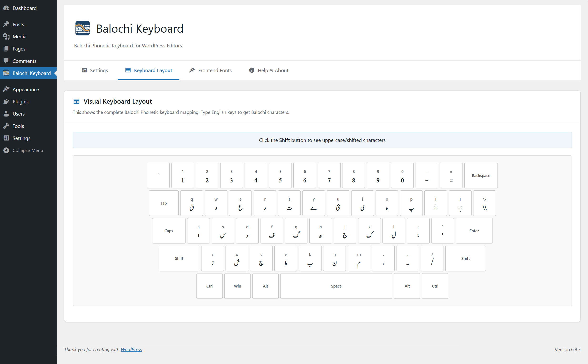
Task: Click the forward slash key
Action: (x=432, y=258)
